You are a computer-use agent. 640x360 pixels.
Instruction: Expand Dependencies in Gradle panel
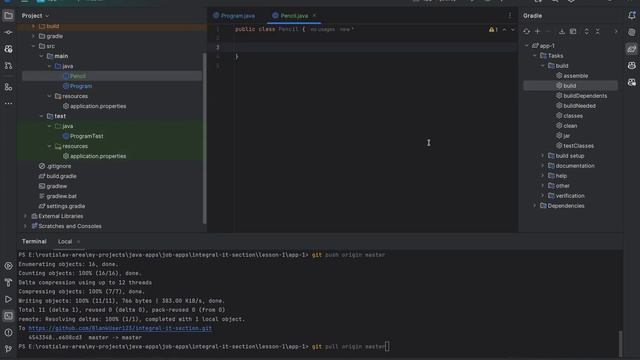coord(535,206)
